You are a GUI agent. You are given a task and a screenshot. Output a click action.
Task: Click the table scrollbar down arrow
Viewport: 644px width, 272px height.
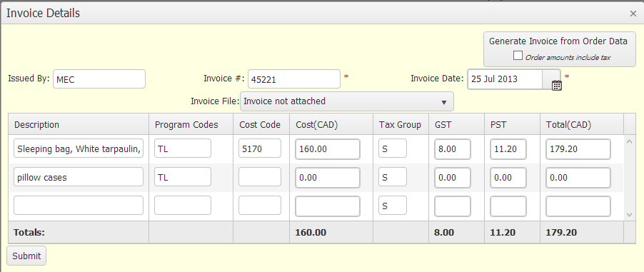click(630, 214)
